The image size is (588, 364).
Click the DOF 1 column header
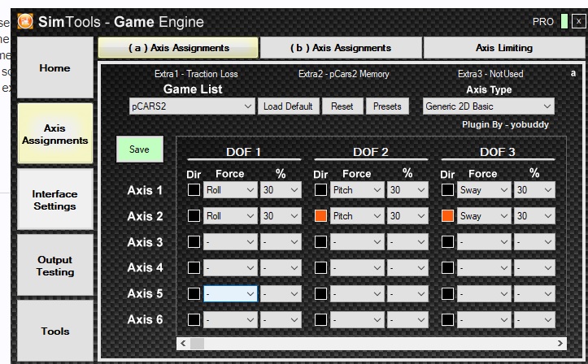[243, 152]
